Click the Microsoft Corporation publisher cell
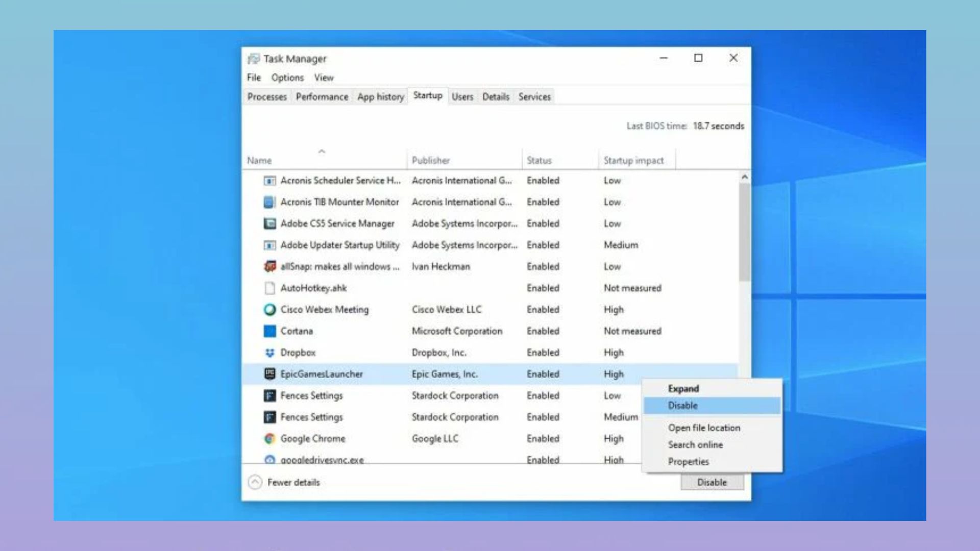Image resolution: width=980 pixels, height=551 pixels. pos(457,331)
